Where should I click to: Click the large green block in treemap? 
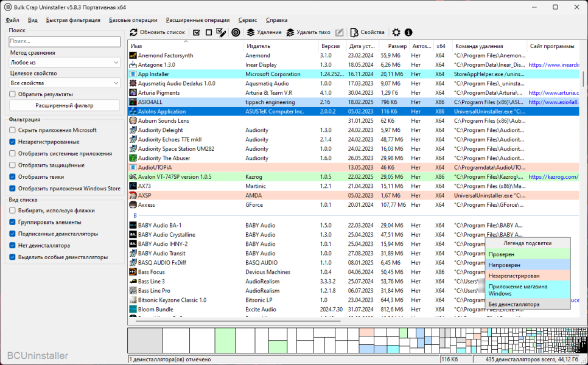click(x=225, y=340)
